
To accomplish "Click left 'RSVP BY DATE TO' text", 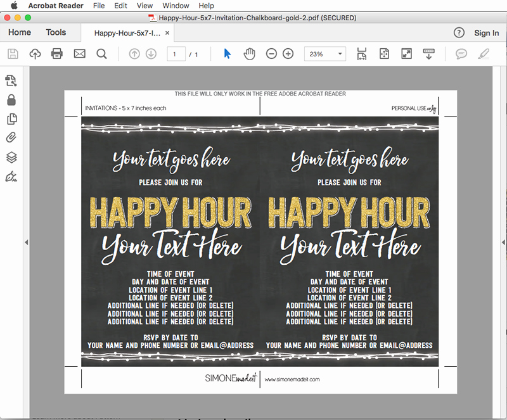I will (x=170, y=338).
